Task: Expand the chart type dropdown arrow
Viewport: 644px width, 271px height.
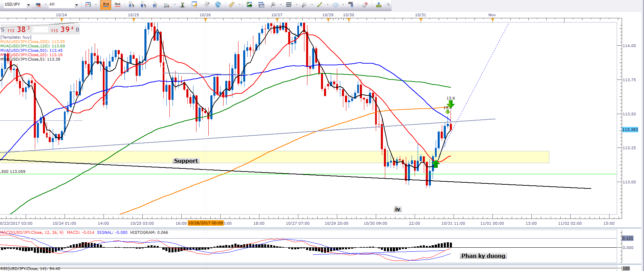Action: 96,5
